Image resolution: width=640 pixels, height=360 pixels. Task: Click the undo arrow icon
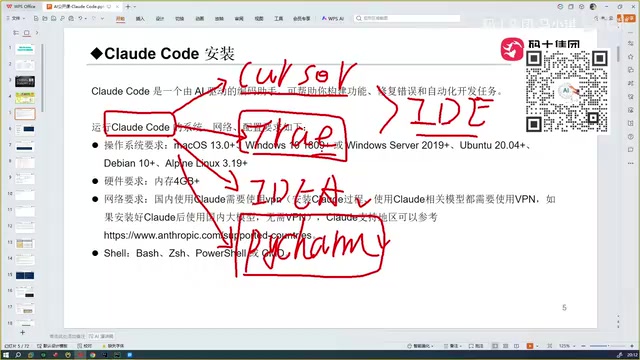coord(80,18)
